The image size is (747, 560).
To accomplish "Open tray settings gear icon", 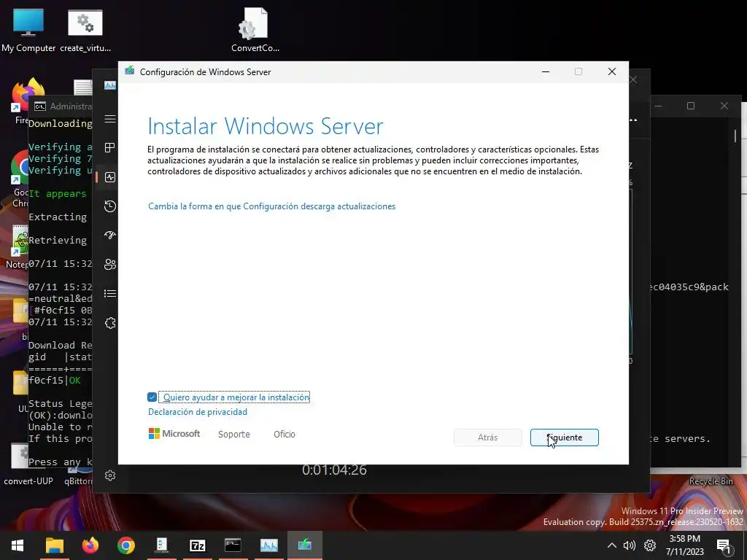I will pos(650,545).
